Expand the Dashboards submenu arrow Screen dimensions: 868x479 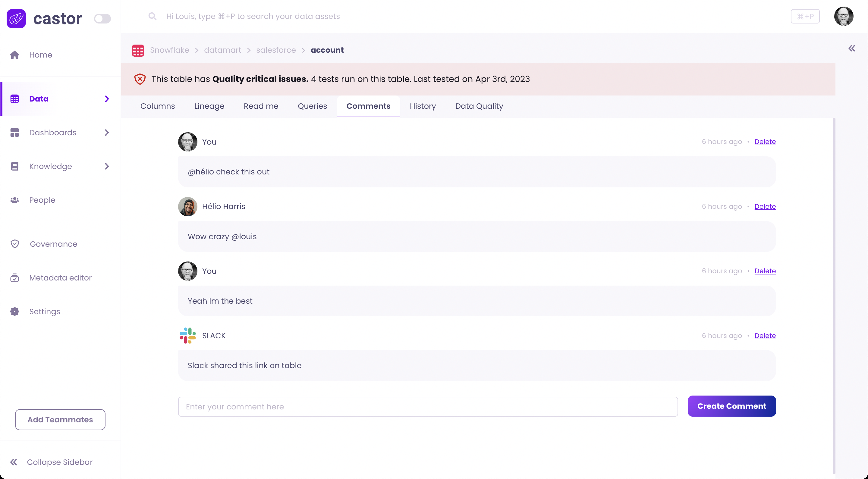pos(107,133)
